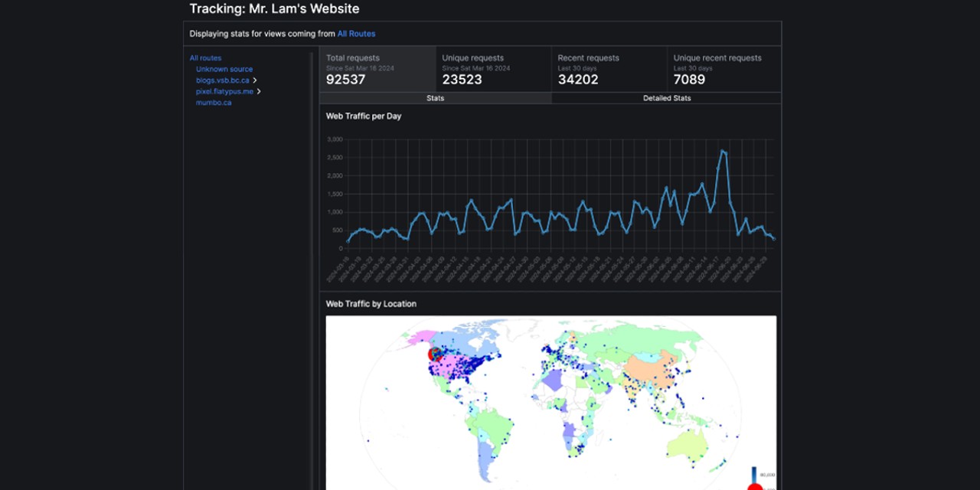The width and height of the screenshot is (980, 490).
Task: Click the Unique recent requests stat card
Action: 724,69
